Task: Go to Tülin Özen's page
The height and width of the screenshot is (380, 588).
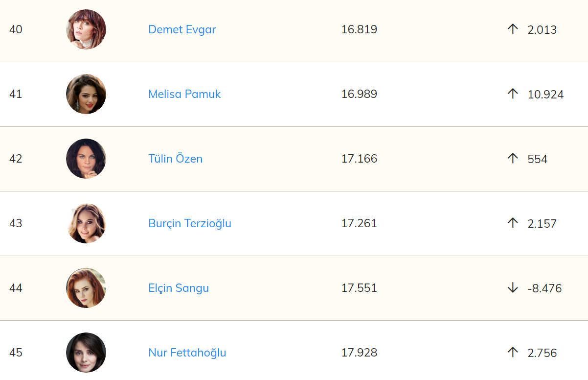Action: click(x=175, y=159)
